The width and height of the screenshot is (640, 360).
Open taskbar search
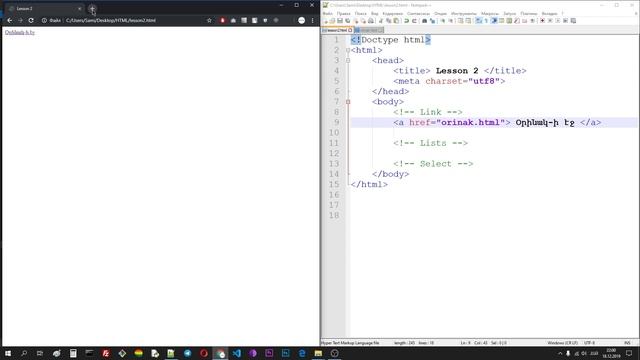click(24, 353)
